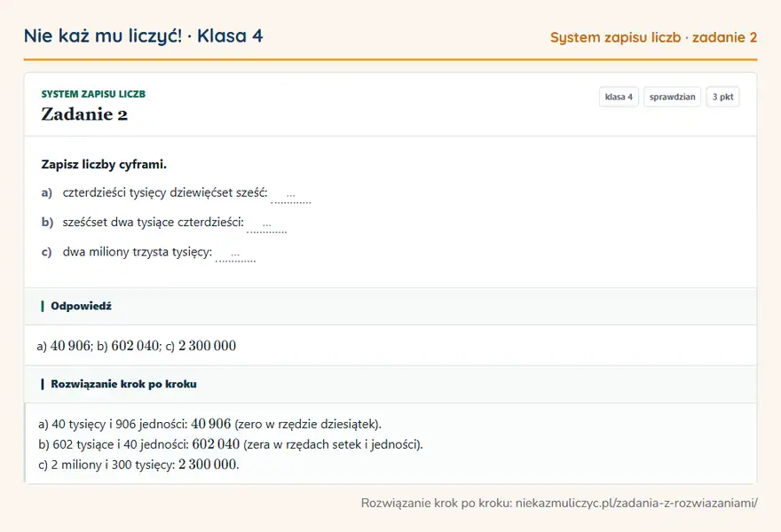
Task: Click the 'Odpowiedź' section header
Action: point(390,306)
